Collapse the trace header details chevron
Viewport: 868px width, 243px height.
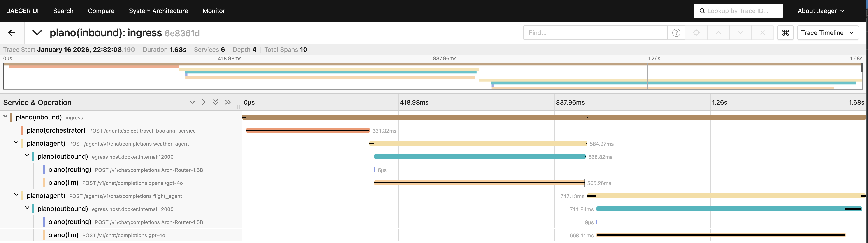[37, 33]
